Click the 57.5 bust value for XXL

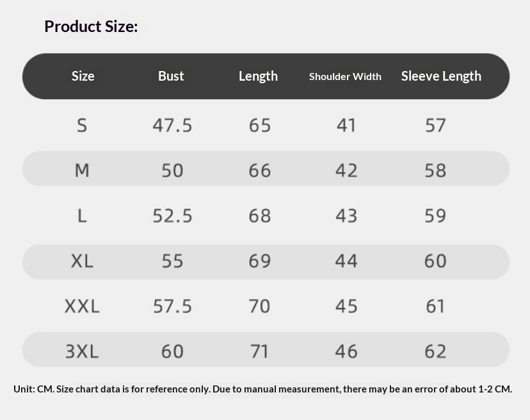[x=172, y=307]
